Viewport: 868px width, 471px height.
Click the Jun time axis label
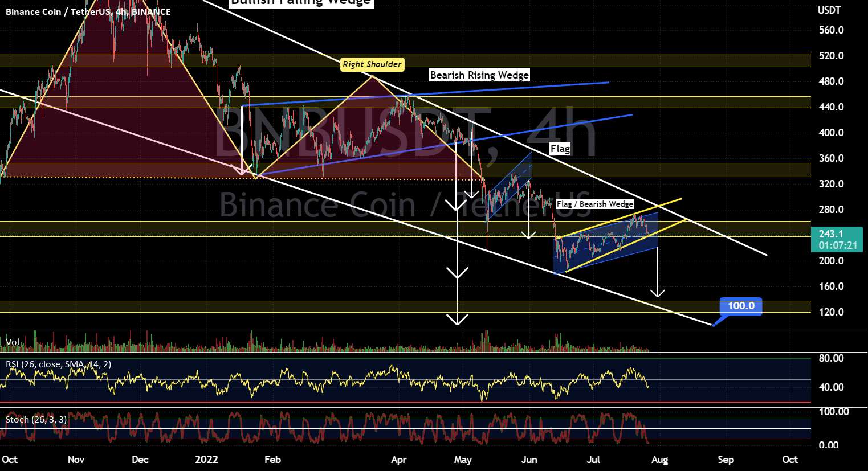pos(530,460)
